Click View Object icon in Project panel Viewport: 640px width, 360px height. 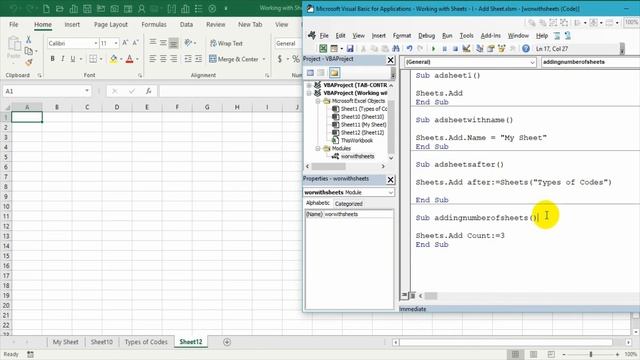321,73
